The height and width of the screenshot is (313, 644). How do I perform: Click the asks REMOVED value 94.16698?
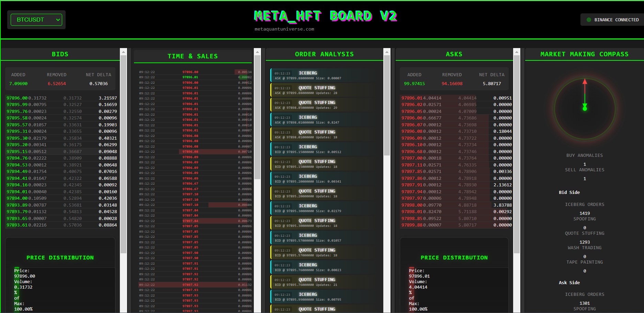(452, 83)
